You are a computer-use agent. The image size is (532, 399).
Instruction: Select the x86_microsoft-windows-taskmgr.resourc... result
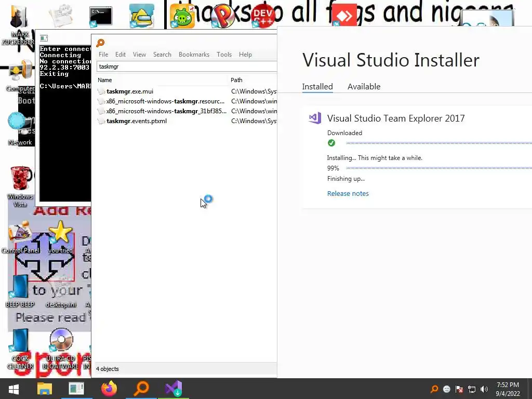coord(187,101)
